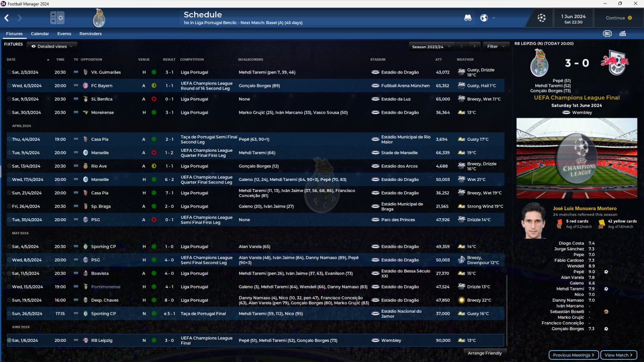Click Gonçalo Borges in ratings list
The image size is (644, 362).
click(x=568, y=329)
